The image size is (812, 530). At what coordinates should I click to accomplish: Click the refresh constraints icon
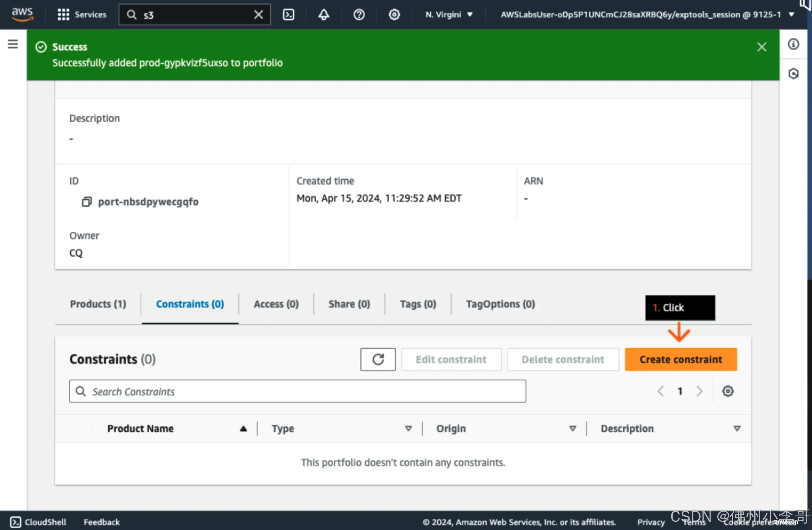tap(378, 359)
